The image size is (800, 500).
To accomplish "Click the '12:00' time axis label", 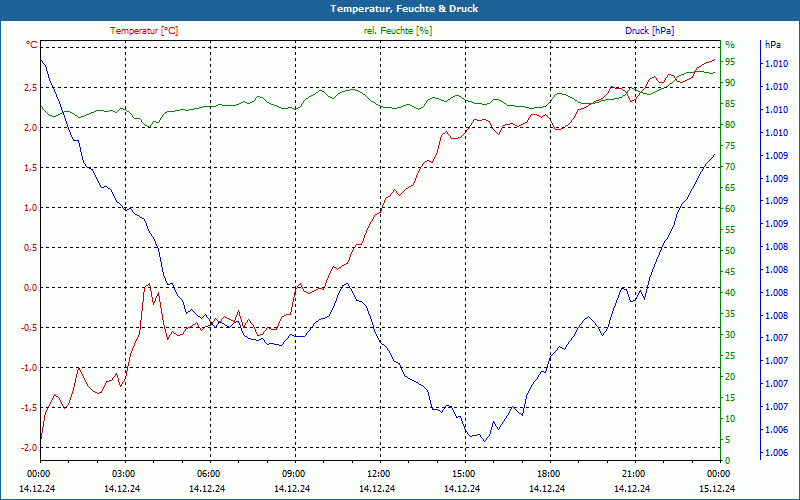I will (379, 473).
